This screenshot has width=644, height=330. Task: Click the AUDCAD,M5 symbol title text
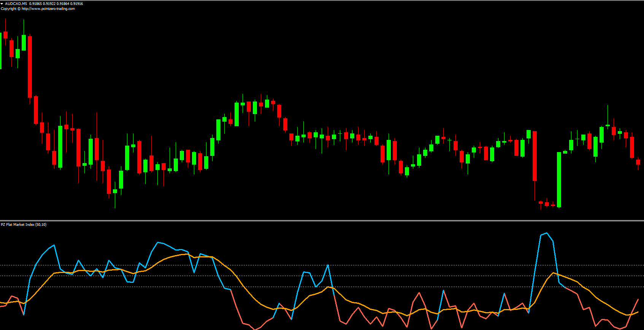[16, 4]
